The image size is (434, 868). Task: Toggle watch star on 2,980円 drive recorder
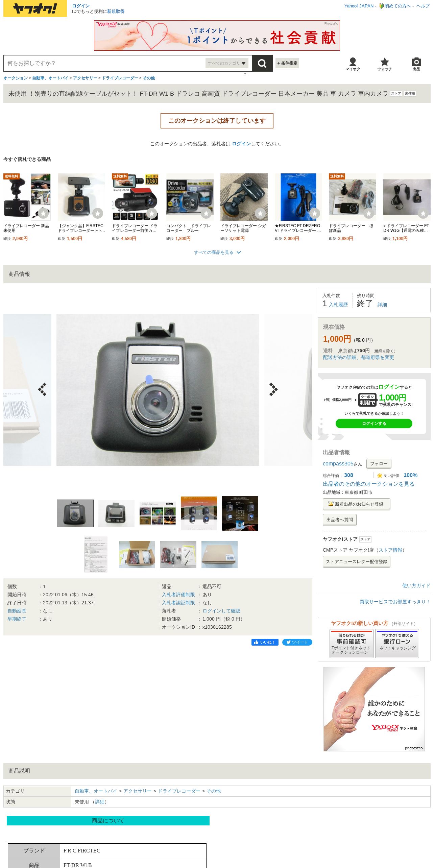click(43, 213)
